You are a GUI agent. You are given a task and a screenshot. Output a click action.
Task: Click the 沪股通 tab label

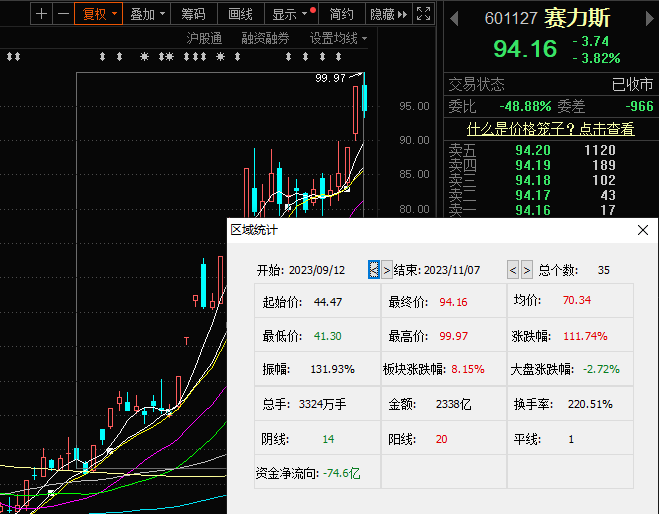(x=204, y=38)
